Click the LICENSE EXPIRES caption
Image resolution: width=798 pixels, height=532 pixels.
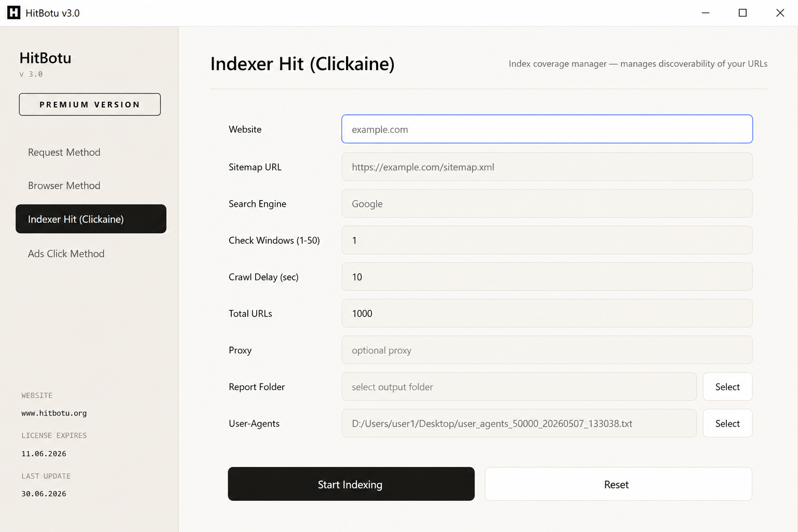[x=54, y=435]
